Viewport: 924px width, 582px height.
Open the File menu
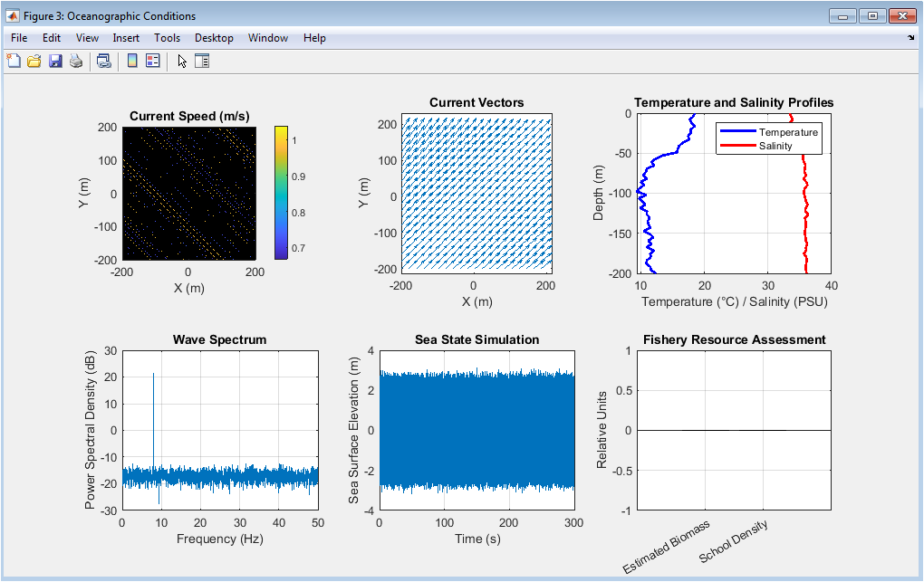point(19,38)
